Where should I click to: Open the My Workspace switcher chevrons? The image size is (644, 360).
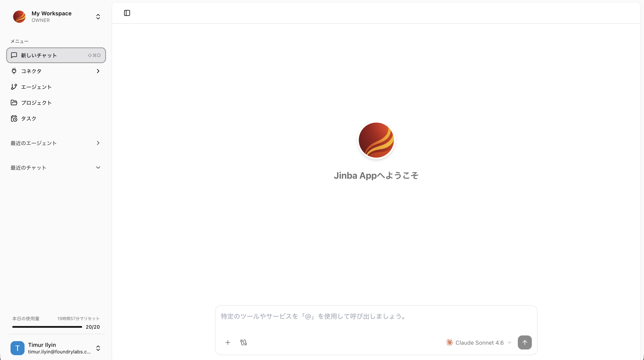(x=98, y=16)
